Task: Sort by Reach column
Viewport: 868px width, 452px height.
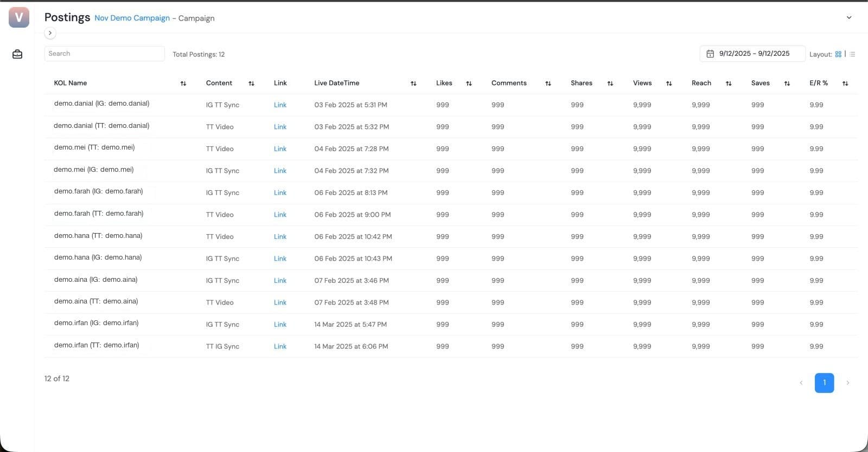Action: (x=729, y=83)
